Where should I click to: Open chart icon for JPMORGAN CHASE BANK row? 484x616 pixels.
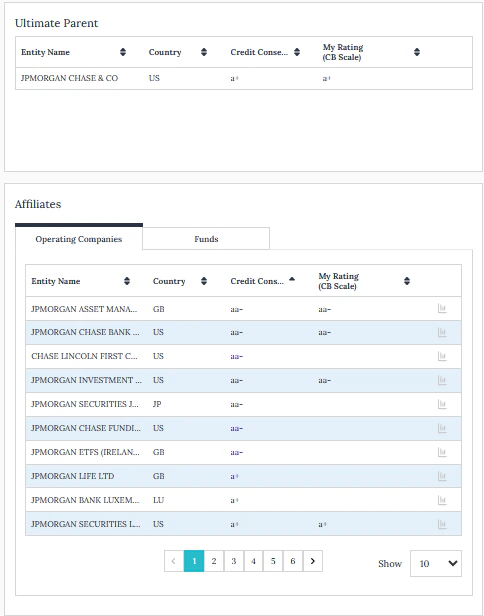click(442, 332)
